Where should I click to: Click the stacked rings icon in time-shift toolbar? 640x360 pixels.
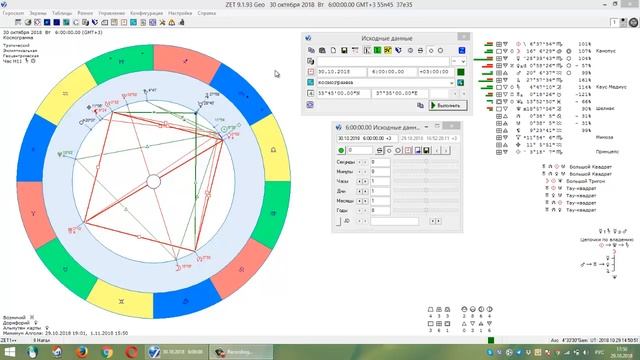click(x=379, y=150)
